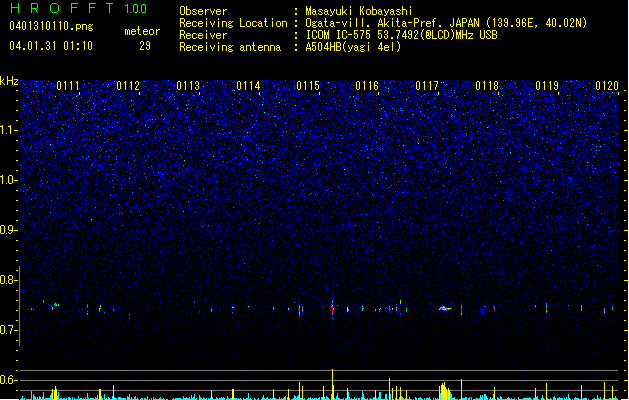Click the 0.8 kHz axis label
The image size is (629, 400).
pyautogui.click(x=9, y=280)
